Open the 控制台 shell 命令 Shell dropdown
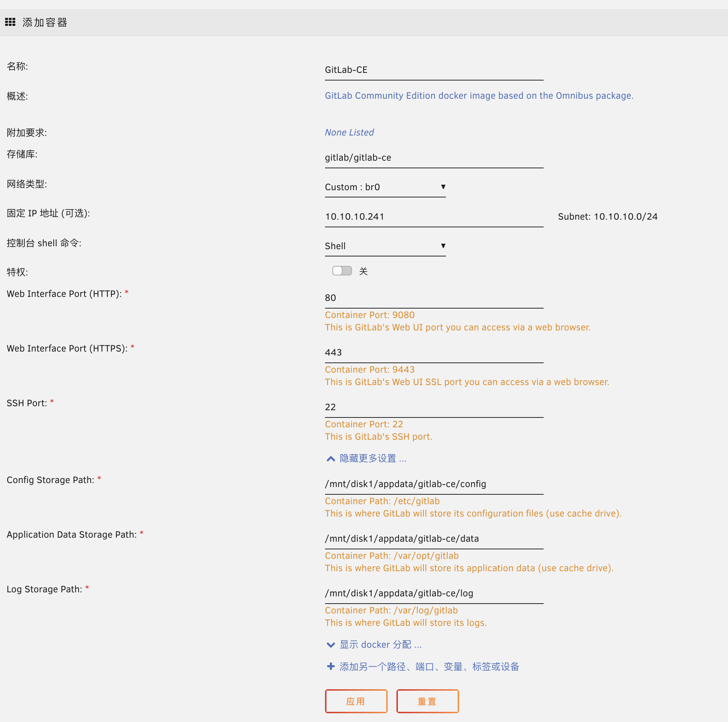 (385, 246)
